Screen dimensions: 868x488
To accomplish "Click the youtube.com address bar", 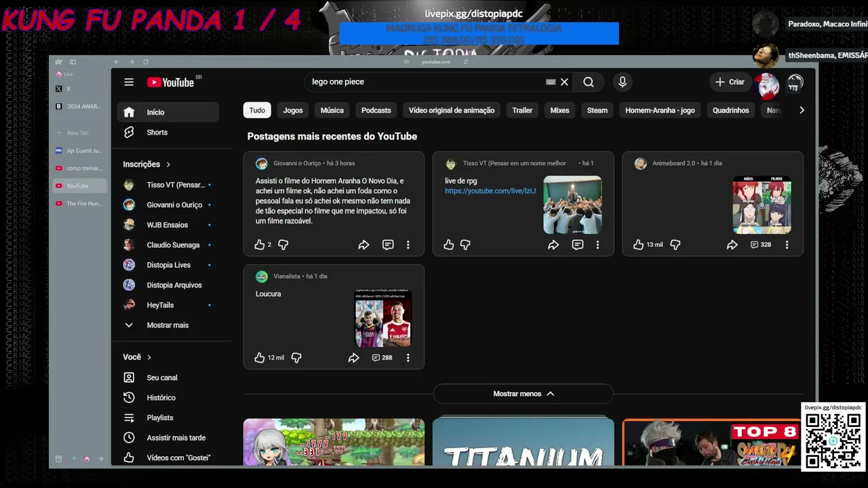I will pos(436,62).
